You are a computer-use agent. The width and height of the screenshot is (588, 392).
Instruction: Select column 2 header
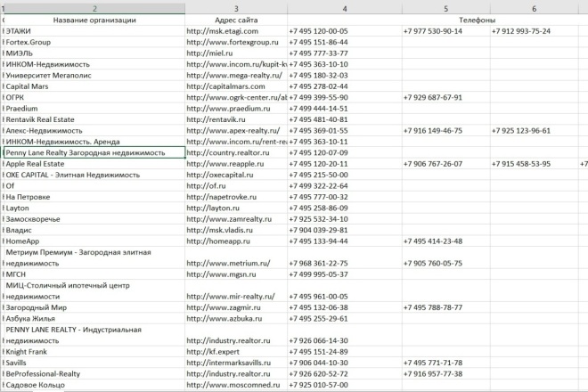(x=94, y=9)
